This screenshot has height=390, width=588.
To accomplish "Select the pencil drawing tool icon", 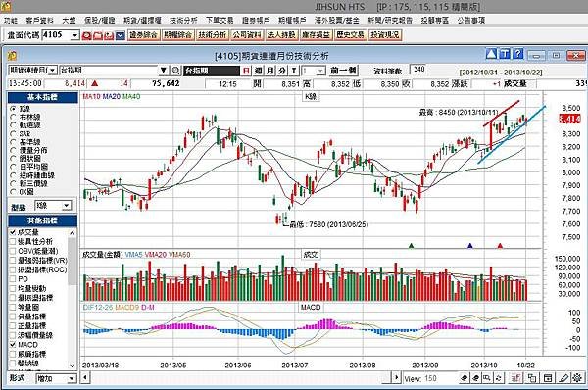I will [563, 377].
